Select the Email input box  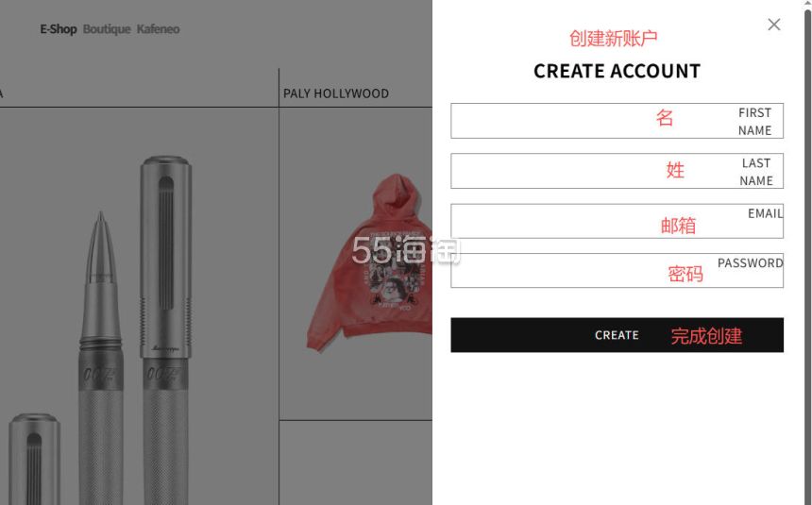(x=617, y=221)
